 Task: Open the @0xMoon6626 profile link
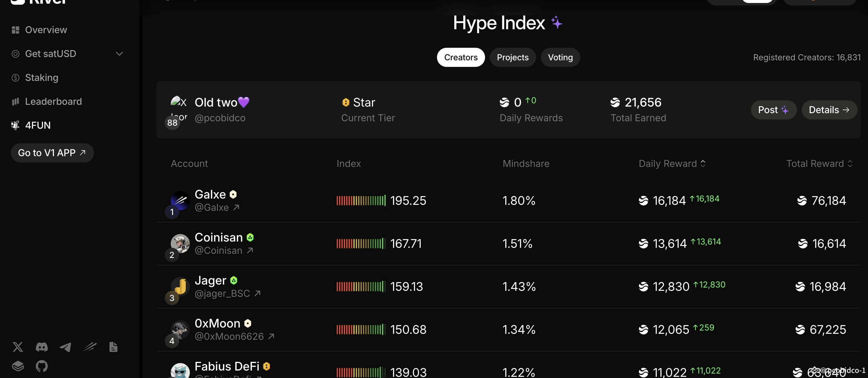pos(235,336)
